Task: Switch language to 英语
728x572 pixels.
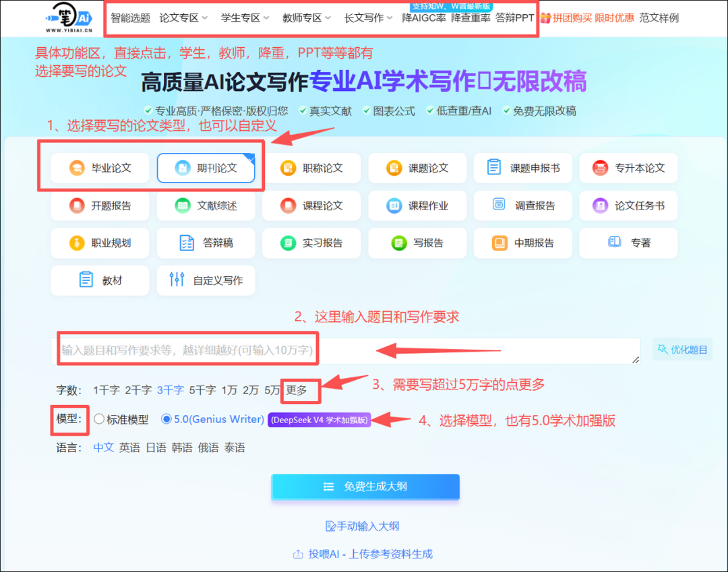Action: tap(129, 447)
